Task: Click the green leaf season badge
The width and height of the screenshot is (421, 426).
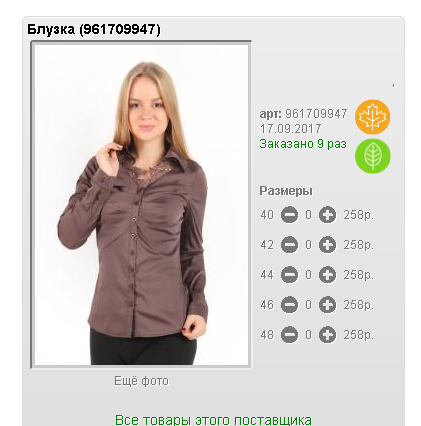Action: (372, 156)
